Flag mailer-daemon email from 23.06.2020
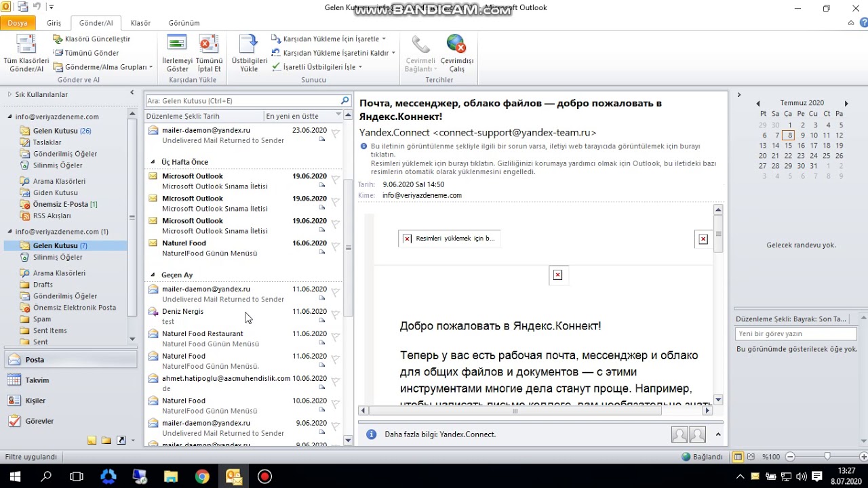The height and width of the screenshot is (488, 868). 335,134
